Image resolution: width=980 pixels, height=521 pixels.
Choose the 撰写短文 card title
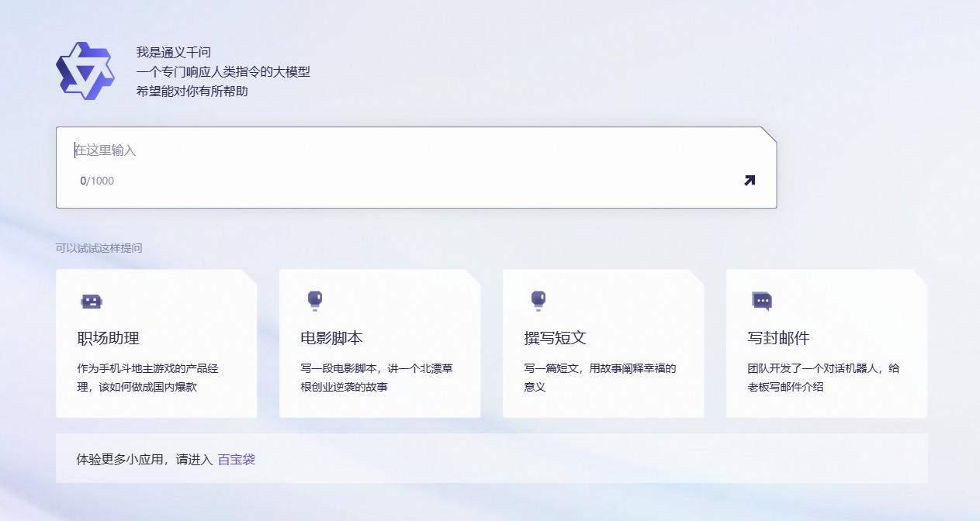click(555, 338)
